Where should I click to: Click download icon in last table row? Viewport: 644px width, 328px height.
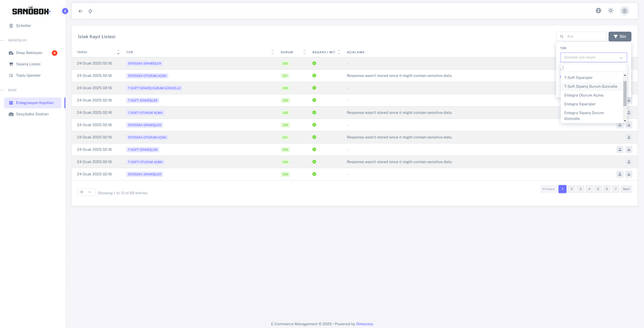tap(629, 174)
